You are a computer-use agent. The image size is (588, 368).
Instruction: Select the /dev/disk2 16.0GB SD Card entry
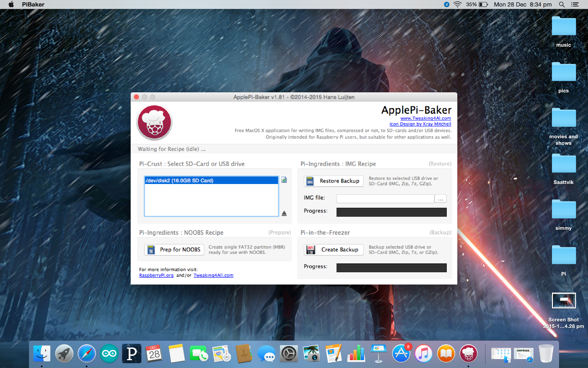[211, 180]
